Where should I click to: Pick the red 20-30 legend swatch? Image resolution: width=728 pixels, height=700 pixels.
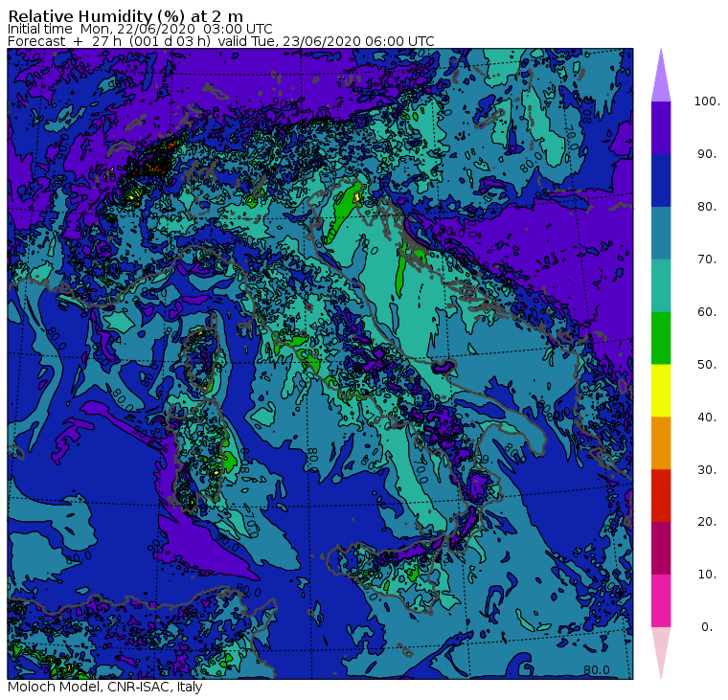tap(661, 495)
